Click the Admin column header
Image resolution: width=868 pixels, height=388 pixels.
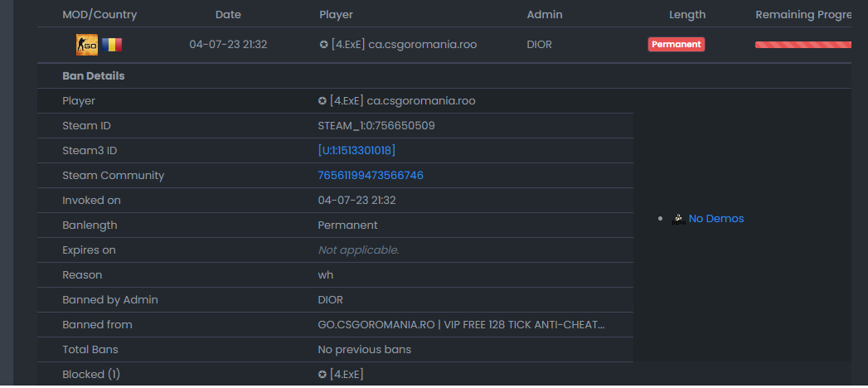pos(545,15)
